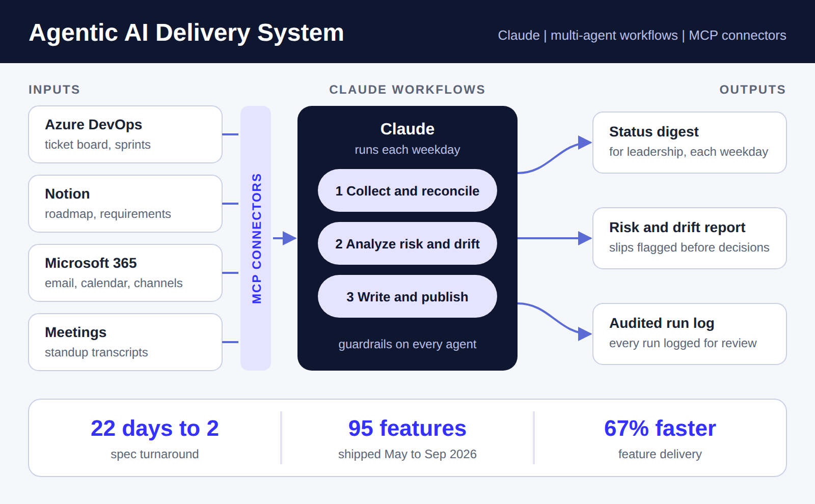Click the Agentic AI Delivery System title
815x504 pixels.
click(x=186, y=33)
